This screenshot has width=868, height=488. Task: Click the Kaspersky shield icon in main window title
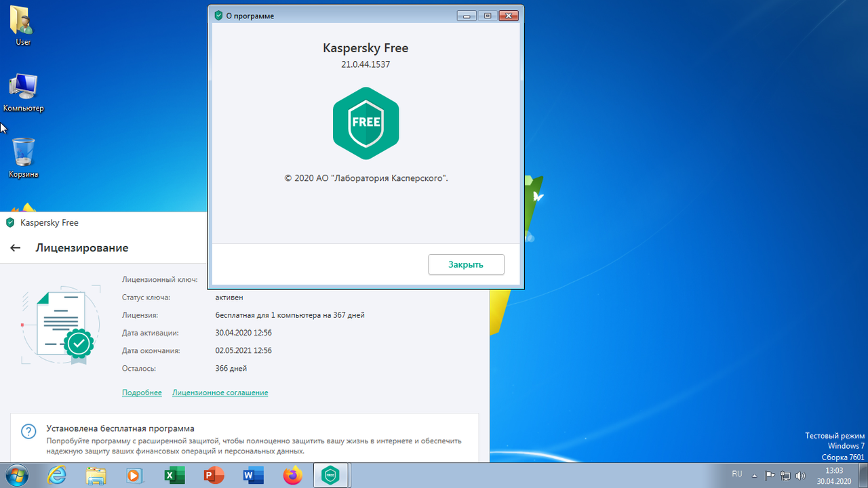point(10,222)
